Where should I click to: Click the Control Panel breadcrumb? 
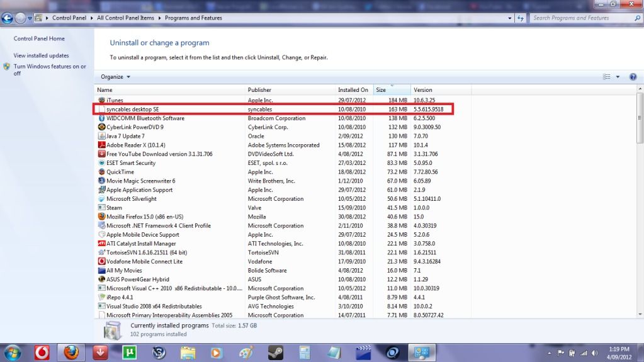[x=69, y=18]
